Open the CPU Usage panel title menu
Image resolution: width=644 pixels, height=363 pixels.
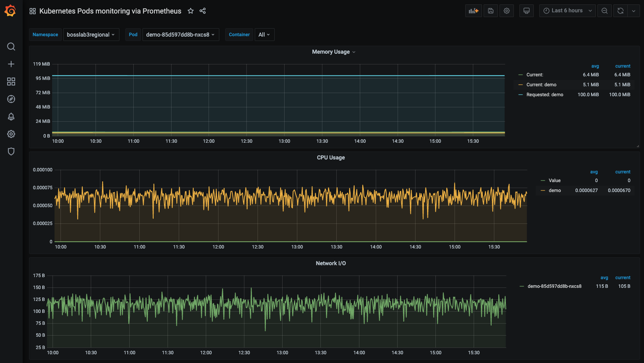pos(330,158)
